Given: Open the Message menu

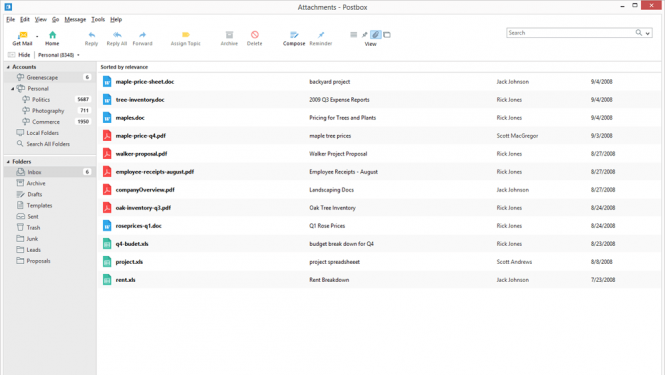Looking at the screenshot, I should click(75, 20).
